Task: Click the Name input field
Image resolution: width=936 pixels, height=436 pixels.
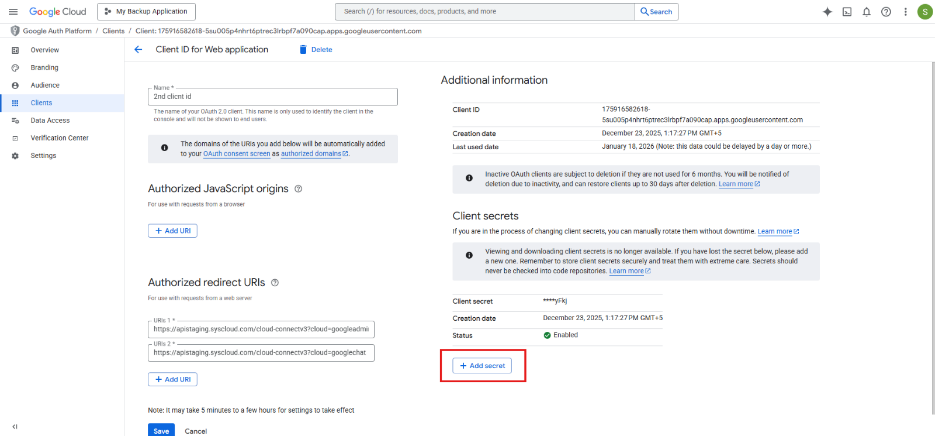Action: (272, 96)
